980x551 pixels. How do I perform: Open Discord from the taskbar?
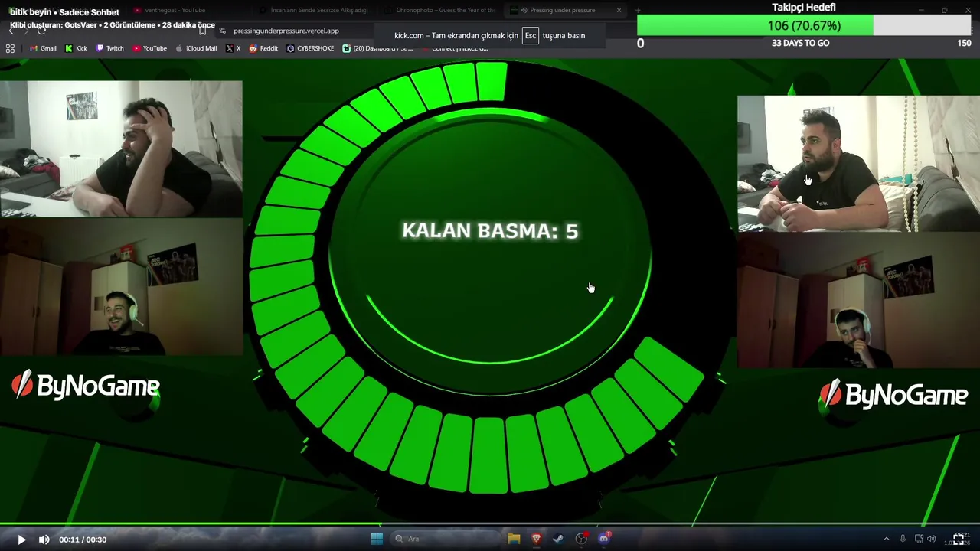603,539
